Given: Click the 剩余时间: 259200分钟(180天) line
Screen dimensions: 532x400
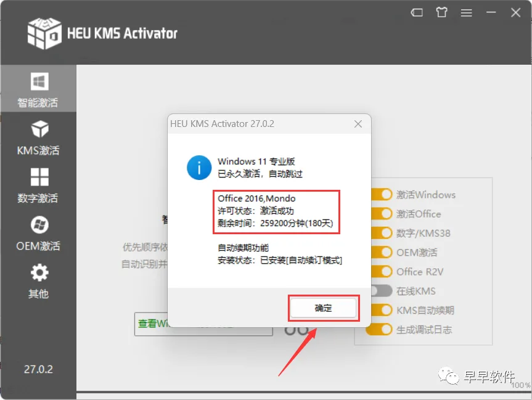Looking at the screenshot, I should (275, 223).
